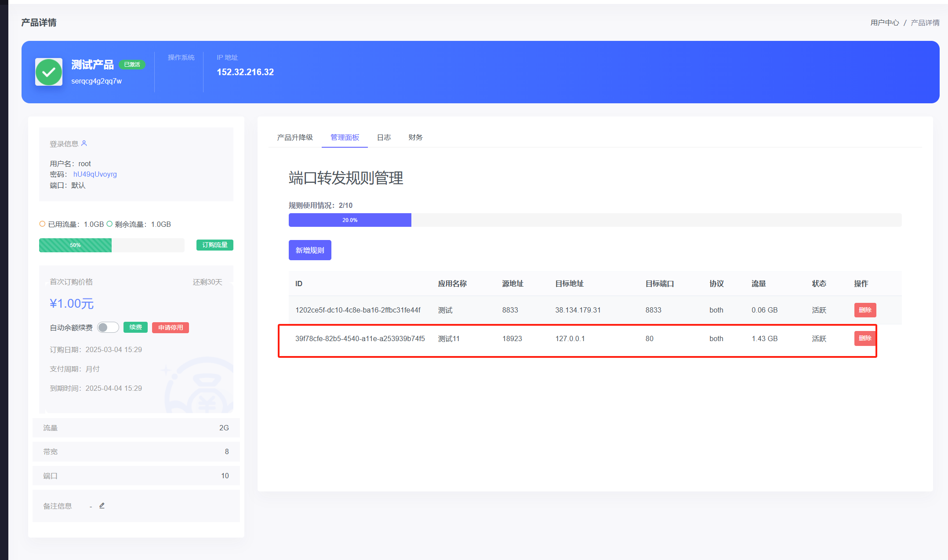
Task: Delete the 测试 rule on port 8833
Action: click(x=865, y=310)
